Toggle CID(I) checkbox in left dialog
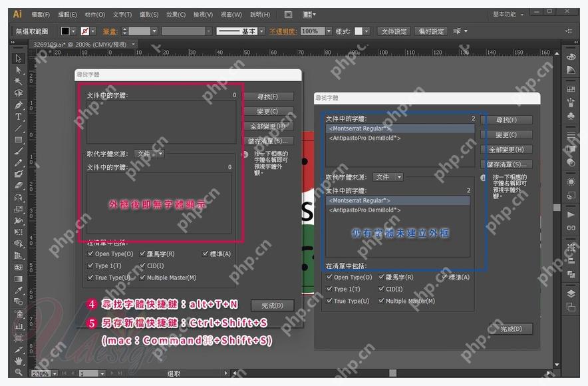 point(142,266)
